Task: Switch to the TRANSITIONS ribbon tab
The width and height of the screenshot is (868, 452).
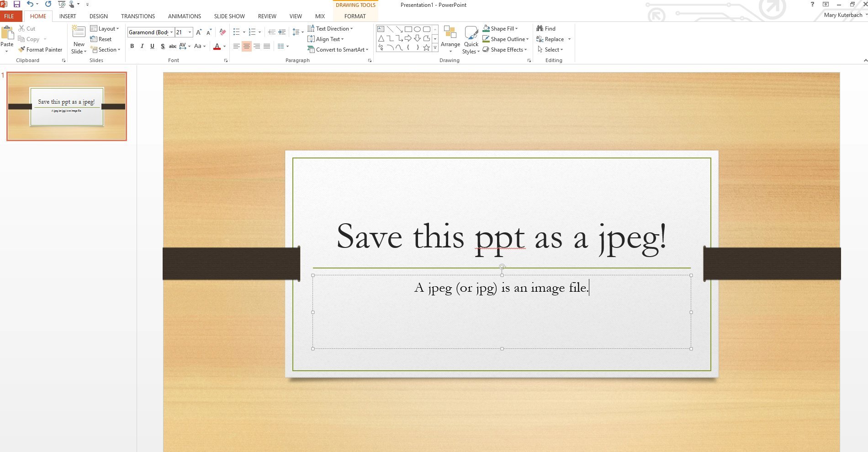Action: (138, 16)
